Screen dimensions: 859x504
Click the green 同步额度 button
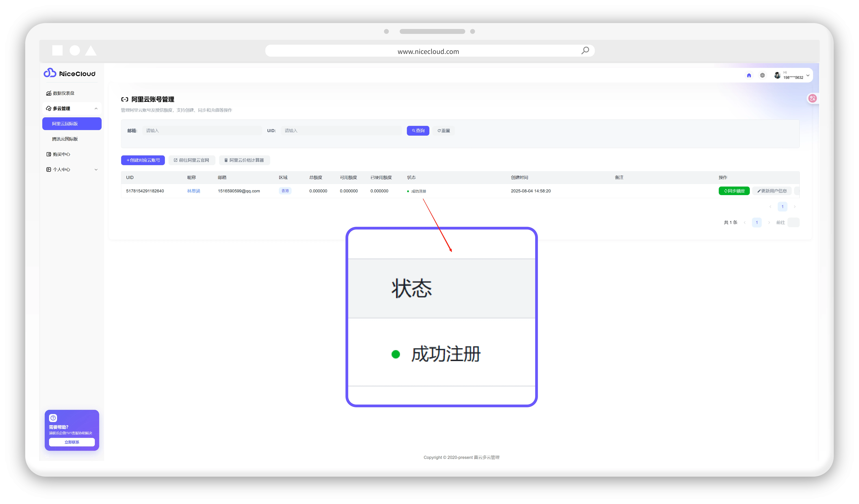[734, 191]
